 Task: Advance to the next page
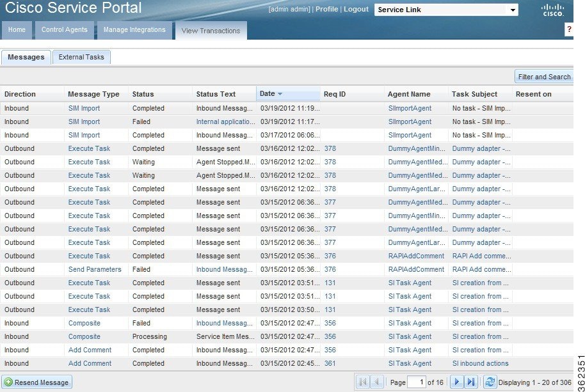click(456, 382)
